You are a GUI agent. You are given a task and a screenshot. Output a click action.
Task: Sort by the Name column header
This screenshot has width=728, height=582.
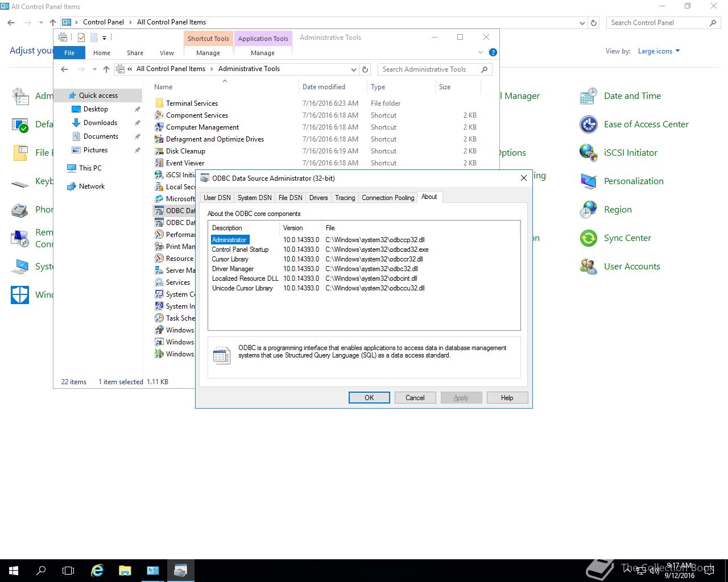(x=225, y=87)
